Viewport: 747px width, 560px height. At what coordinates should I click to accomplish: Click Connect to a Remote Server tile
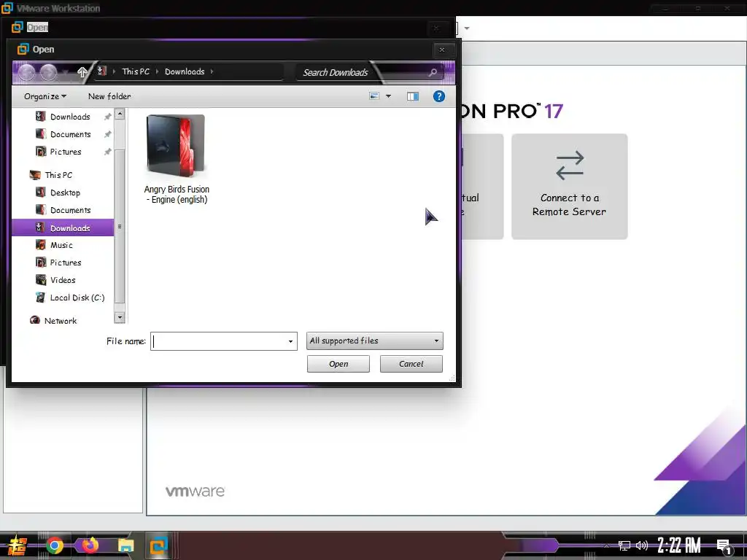pyautogui.click(x=569, y=187)
